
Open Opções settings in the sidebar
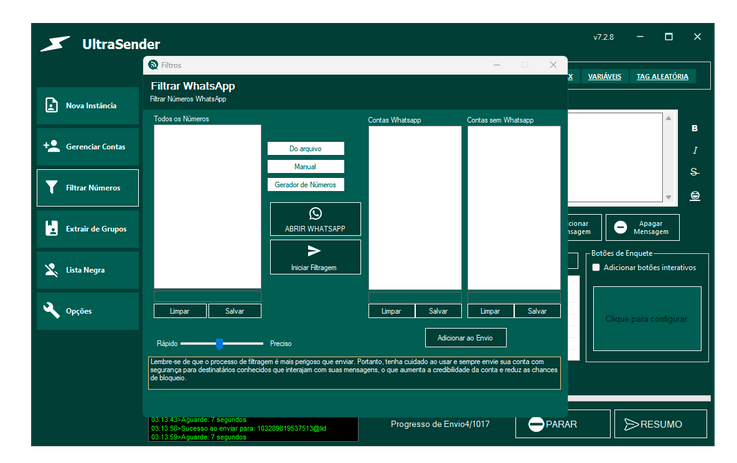click(87, 311)
